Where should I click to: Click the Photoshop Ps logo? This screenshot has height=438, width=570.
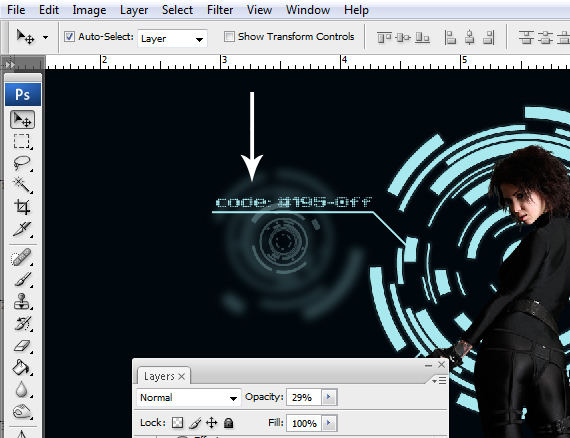coord(23,94)
